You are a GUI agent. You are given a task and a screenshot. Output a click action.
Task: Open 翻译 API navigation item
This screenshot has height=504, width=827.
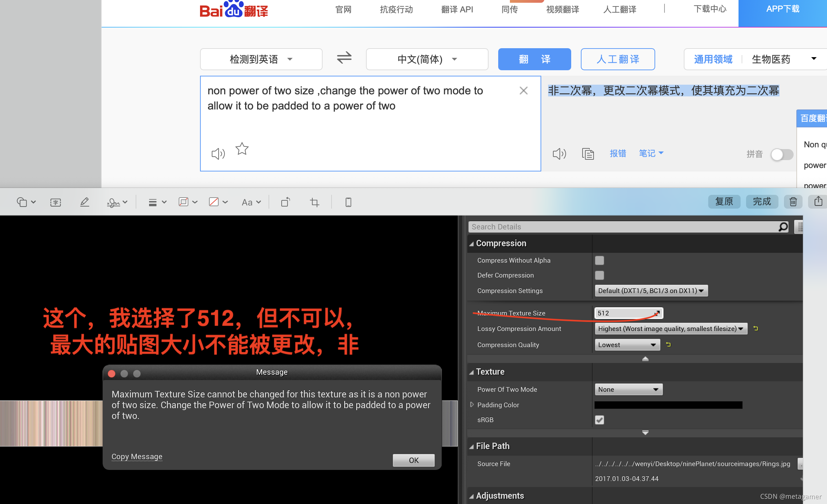point(457,10)
